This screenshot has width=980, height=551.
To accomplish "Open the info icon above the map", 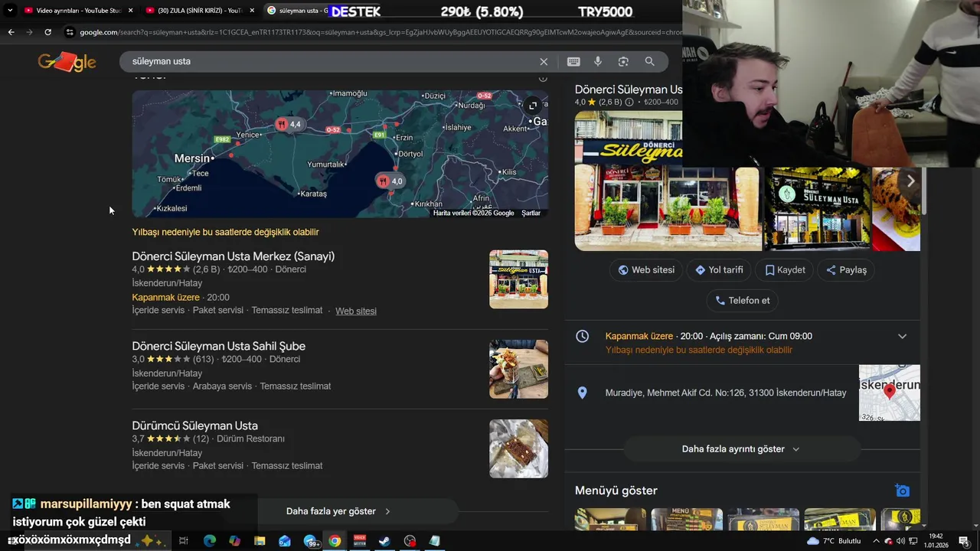I will (543, 78).
